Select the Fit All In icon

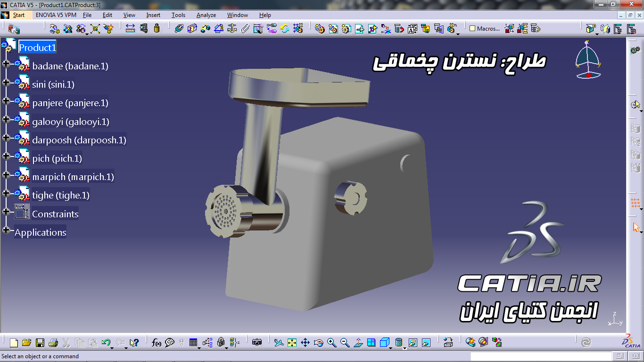tap(292, 343)
